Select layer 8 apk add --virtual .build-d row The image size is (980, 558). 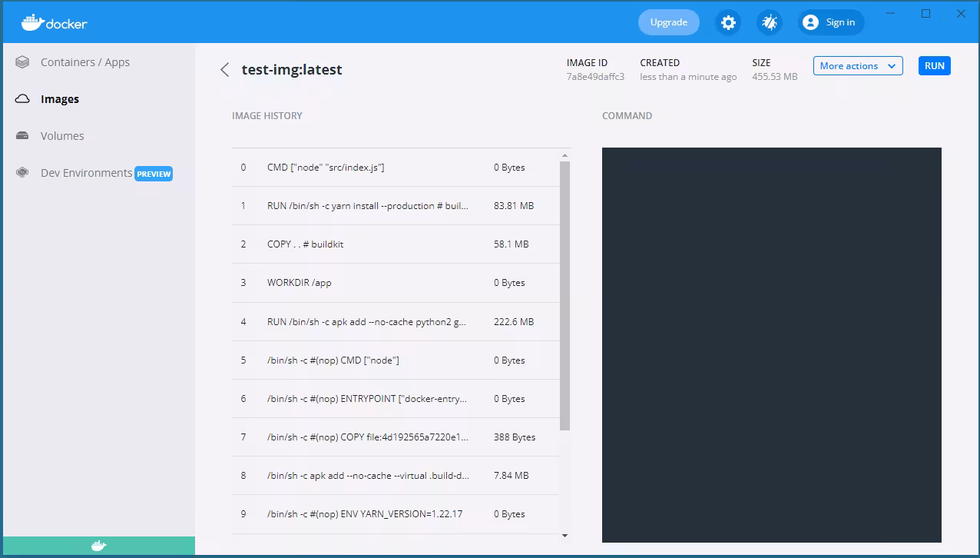(x=396, y=476)
